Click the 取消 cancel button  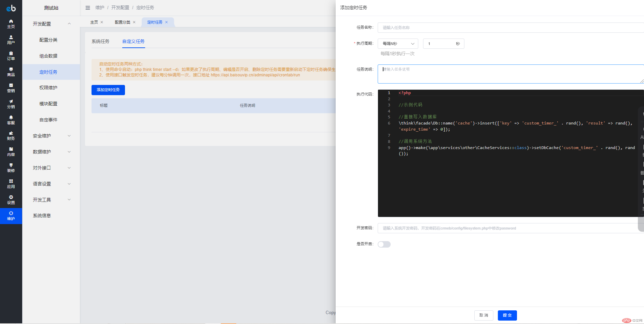coord(484,315)
